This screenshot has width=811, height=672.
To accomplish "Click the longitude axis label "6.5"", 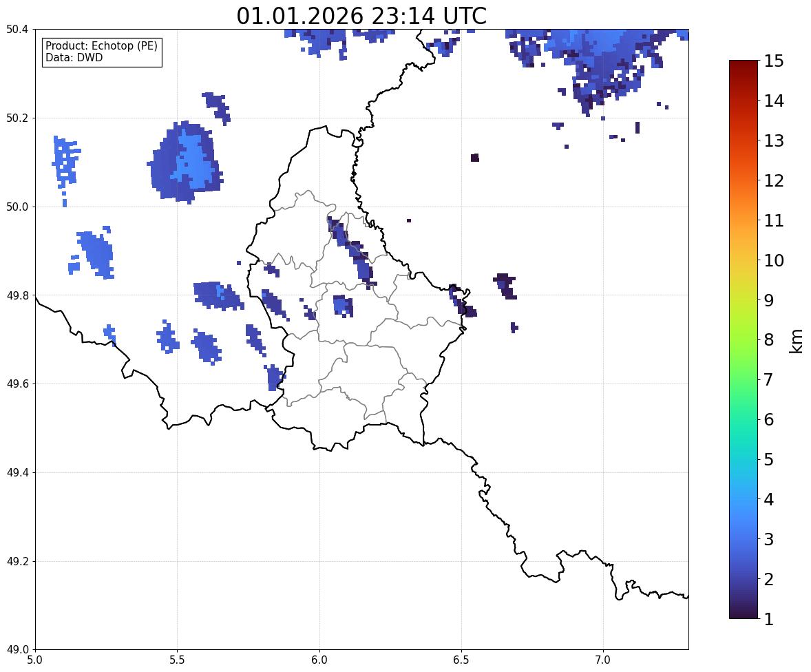I will [461, 660].
